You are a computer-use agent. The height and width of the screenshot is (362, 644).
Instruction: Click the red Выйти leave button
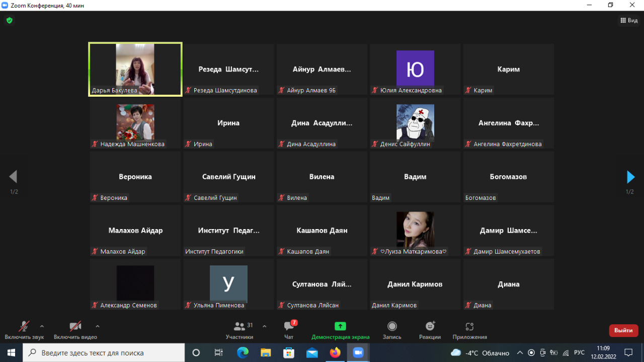pos(623,330)
